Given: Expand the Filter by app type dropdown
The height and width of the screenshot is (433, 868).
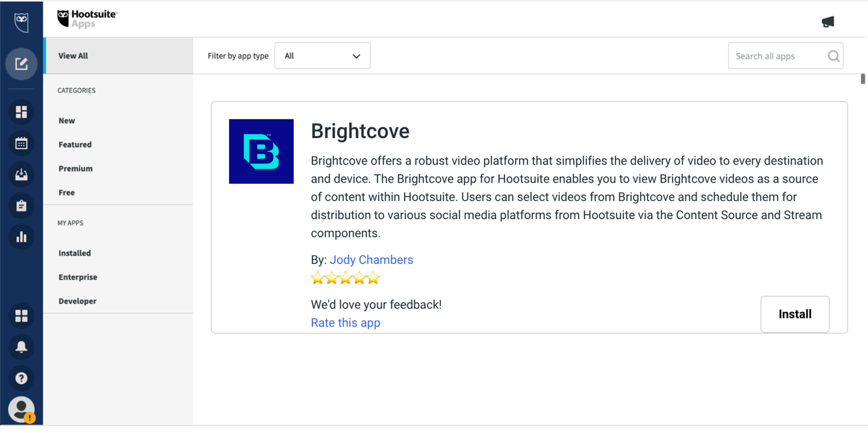Looking at the screenshot, I should pyautogui.click(x=322, y=56).
